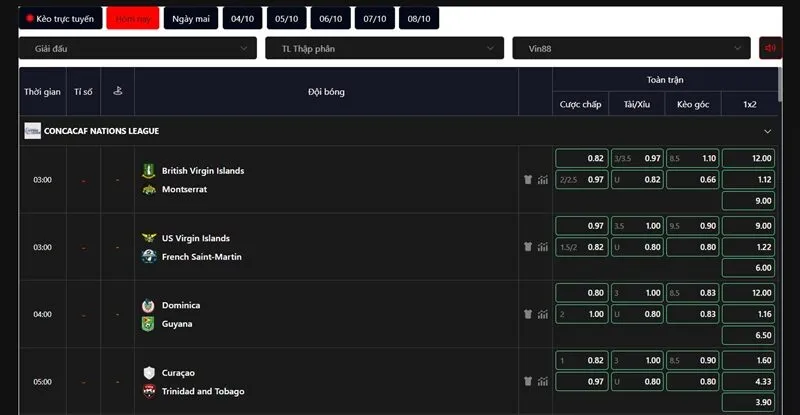Click Curaçao handicap 1 odds 0.82
Viewport: 800px width, 415px height.
tap(582, 360)
